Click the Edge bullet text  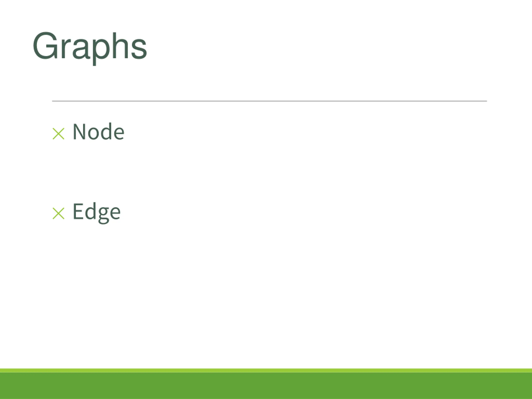97,213
